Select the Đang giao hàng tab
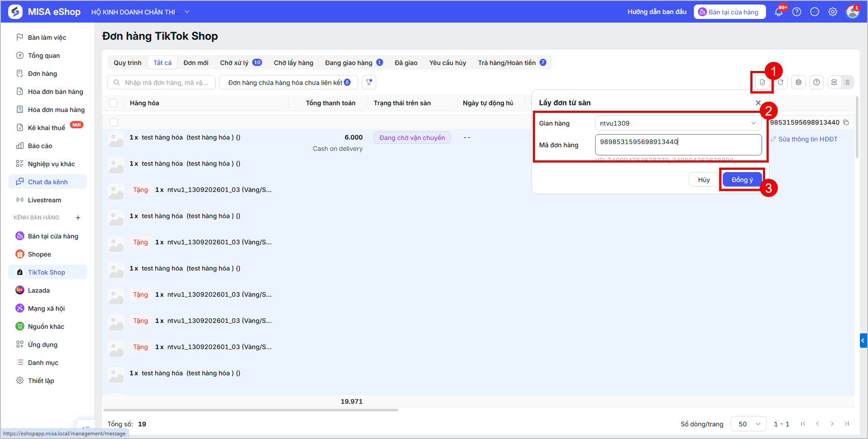 tap(354, 63)
